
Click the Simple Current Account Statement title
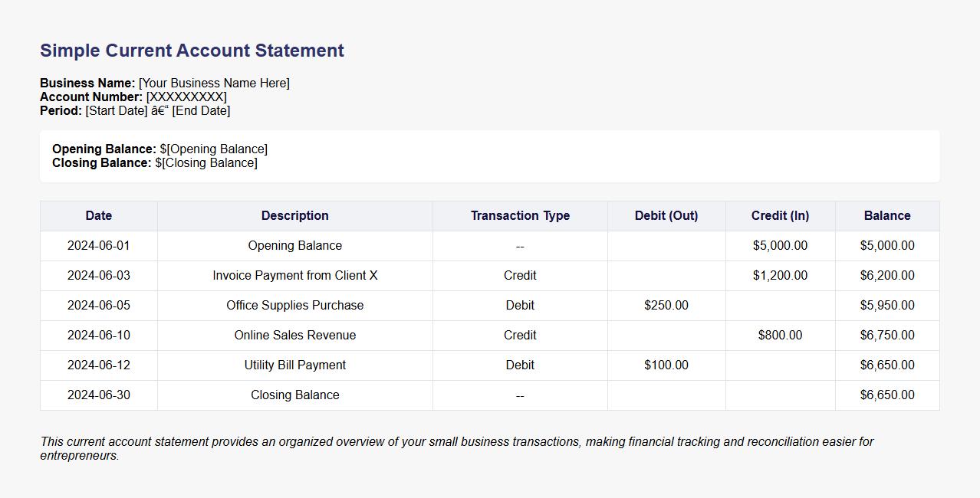[191, 50]
